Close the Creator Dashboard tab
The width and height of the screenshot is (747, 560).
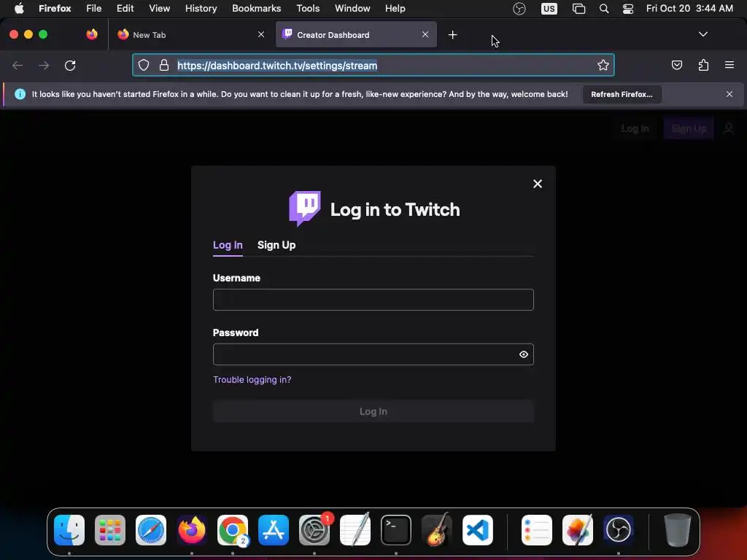(425, 34)
